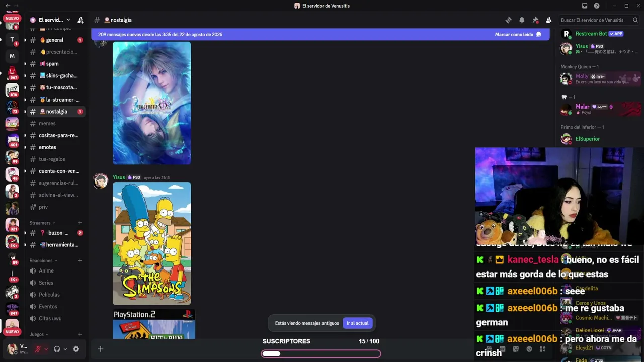Open the Help question mark icon
The height and width of the screenshot is (362, 644).
[x=597, y=6]
